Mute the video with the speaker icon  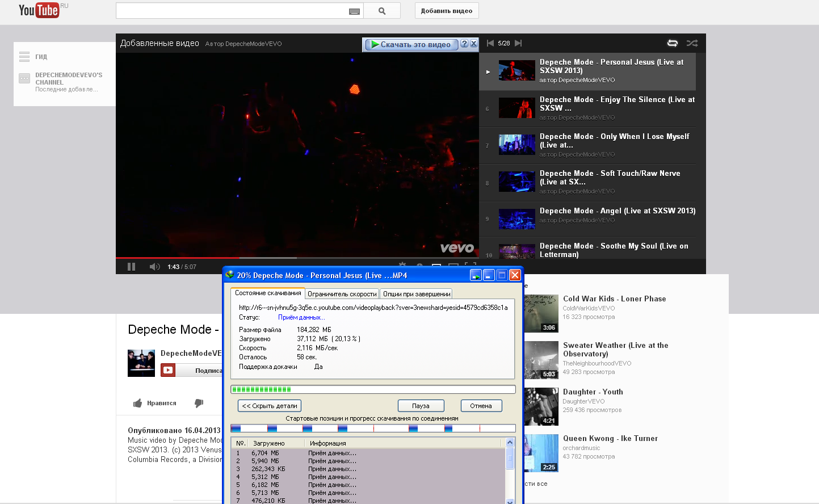pyautogui.click(x=154, y=267)
